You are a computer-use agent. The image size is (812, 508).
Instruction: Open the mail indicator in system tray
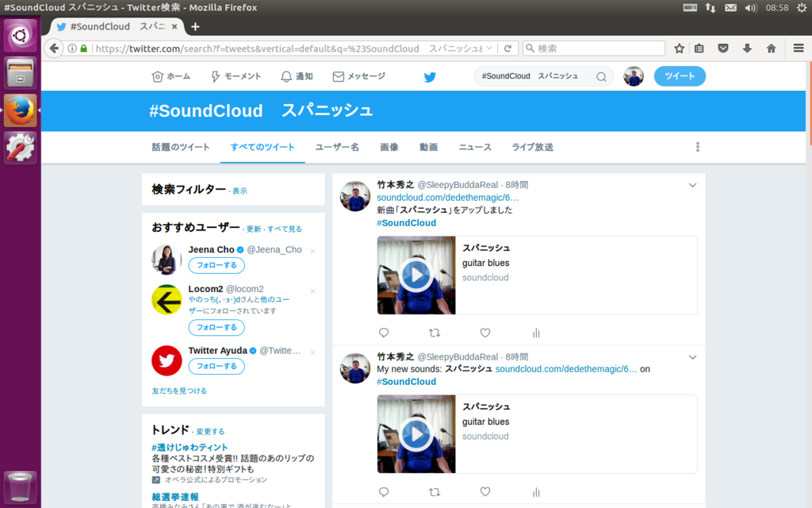pyautogui.click(x=730, y=8)
